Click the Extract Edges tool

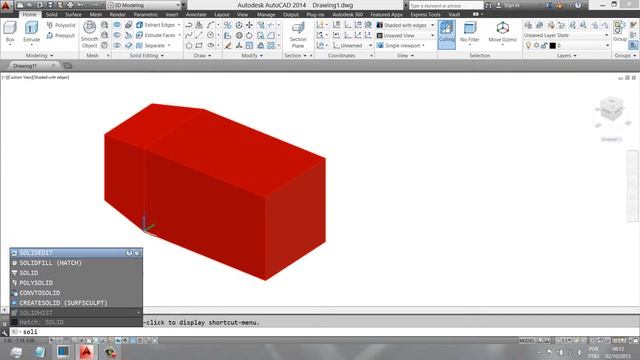(x=156, y=25)
